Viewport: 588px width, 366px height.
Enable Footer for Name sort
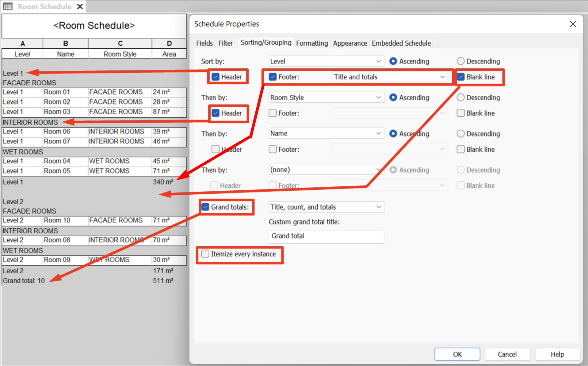(x=273, y=149)
